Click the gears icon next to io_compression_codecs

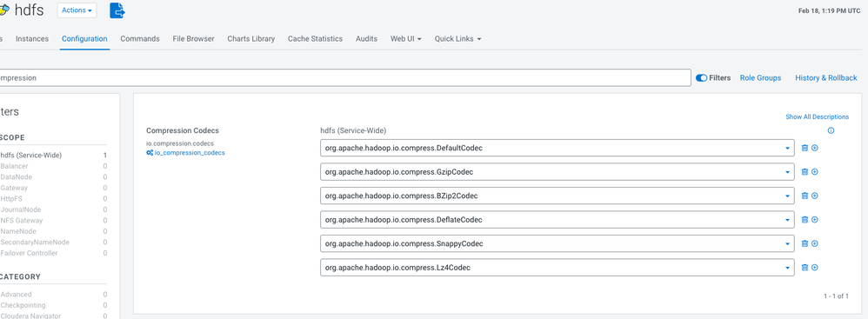click(x=150, y=153)
